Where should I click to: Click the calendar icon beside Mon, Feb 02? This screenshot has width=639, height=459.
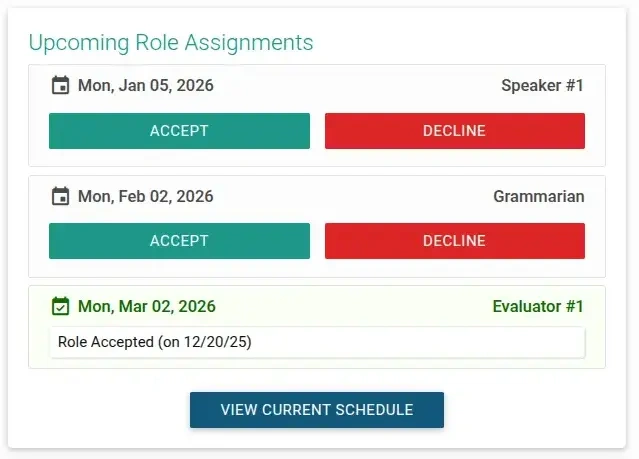(x=60, y=197)
